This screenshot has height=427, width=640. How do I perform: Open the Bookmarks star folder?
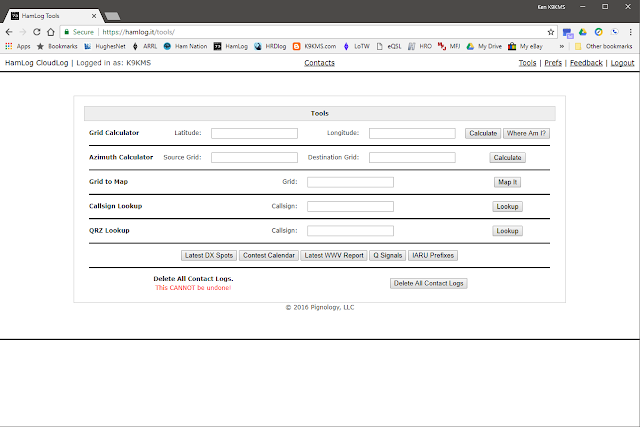pos(57,47)
